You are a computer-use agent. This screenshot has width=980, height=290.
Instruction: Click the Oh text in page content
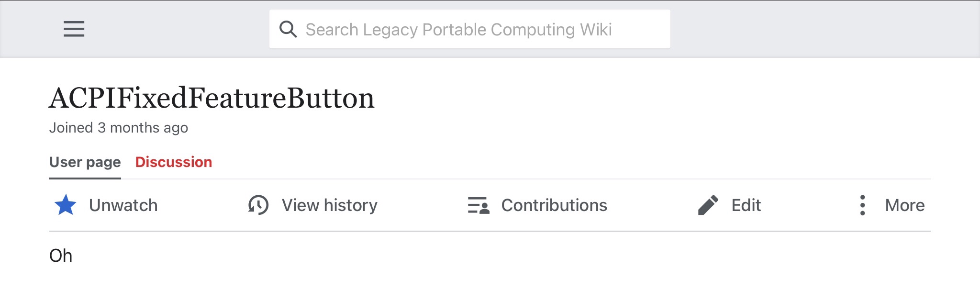[x=61, y=256]
